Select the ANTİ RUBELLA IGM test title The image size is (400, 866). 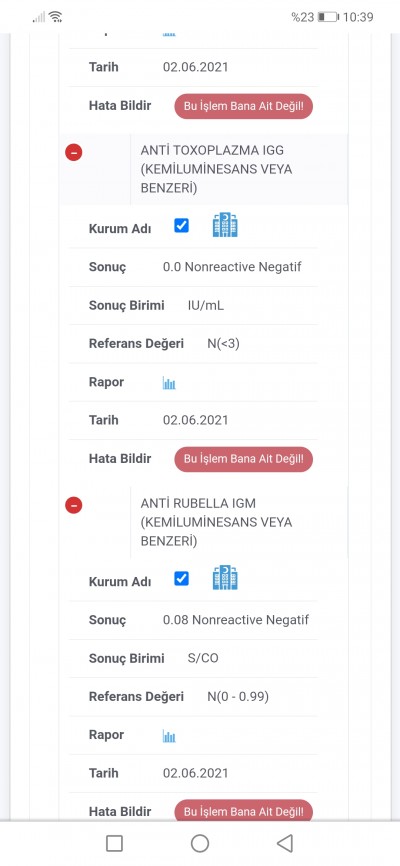coord(217,522)
